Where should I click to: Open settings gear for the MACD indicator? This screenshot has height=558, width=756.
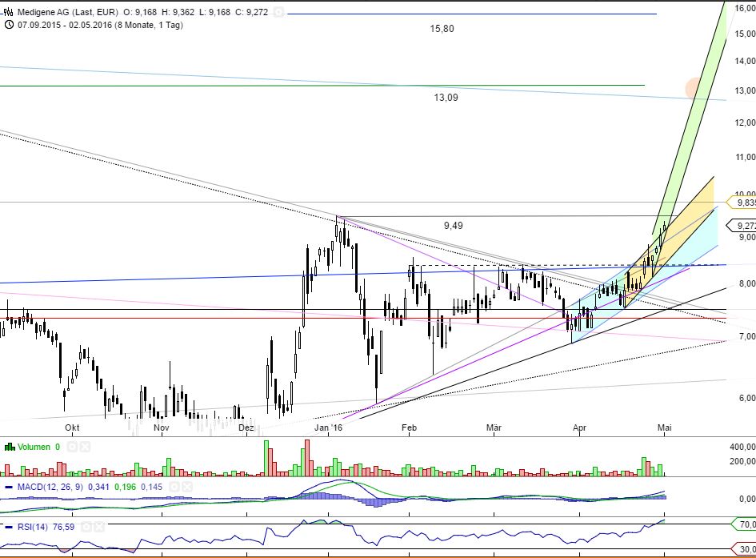[x=174, y=486]
